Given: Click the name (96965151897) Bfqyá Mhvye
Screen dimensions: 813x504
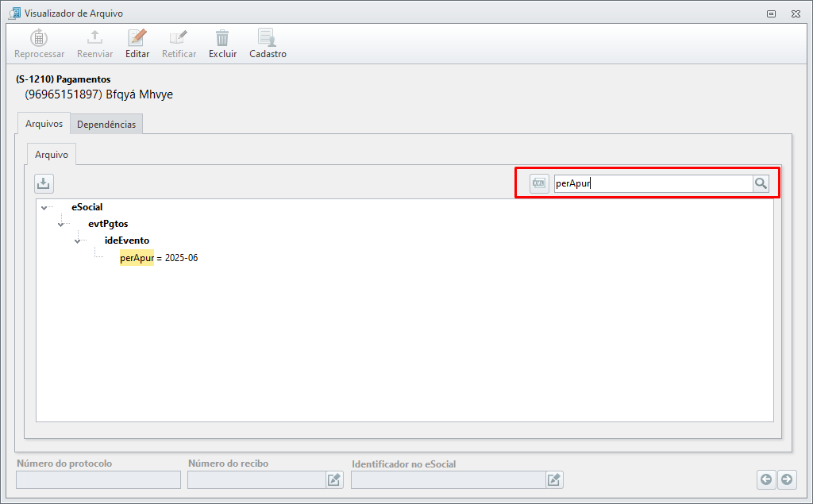Looking at the screenshot, I should (x=99, y=94).
